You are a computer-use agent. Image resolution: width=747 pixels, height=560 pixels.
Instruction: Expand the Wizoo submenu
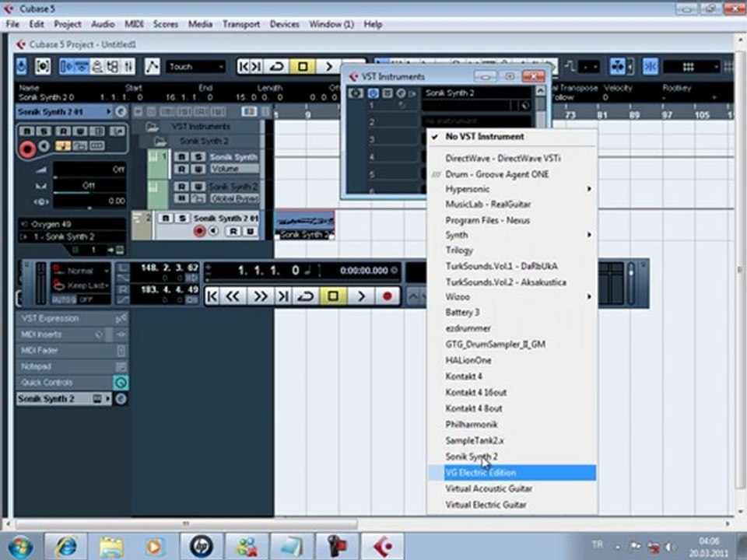coord(513,296)
